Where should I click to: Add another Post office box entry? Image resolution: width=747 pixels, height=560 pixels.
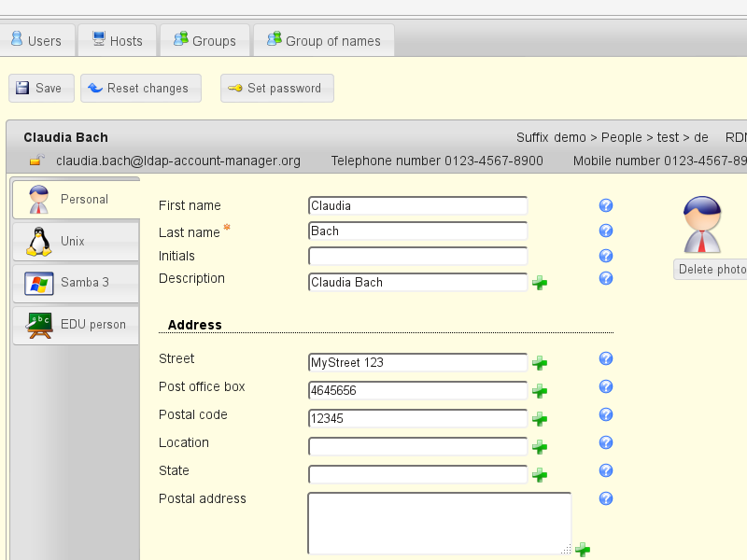click(x=539, y=391)
